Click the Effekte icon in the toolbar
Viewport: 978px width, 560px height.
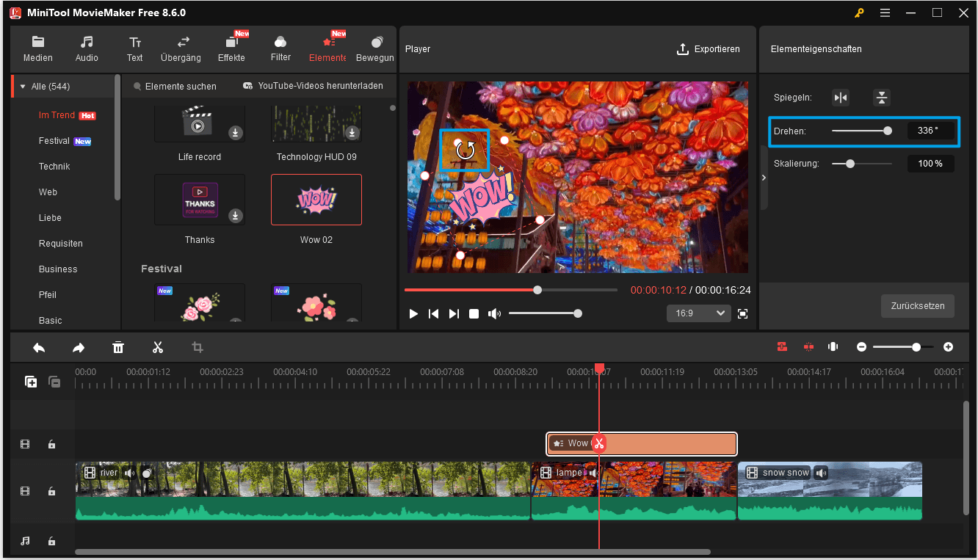coord(231,48)
